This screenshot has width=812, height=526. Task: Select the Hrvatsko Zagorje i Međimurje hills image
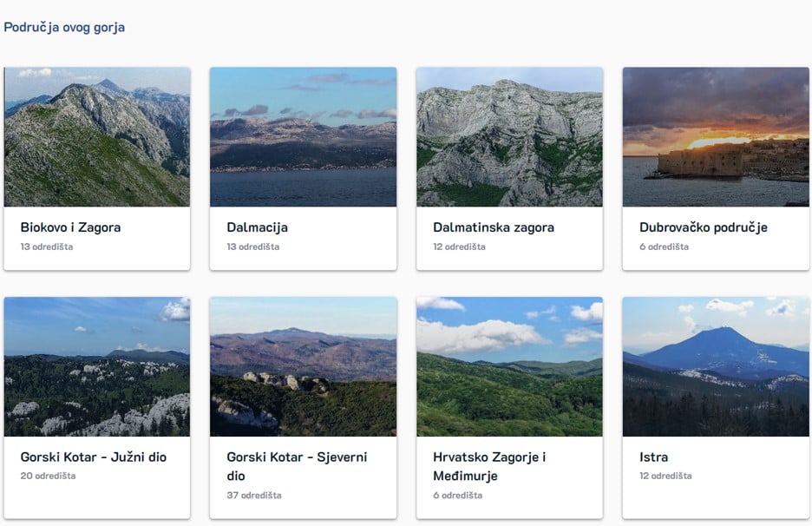(509, 366)
